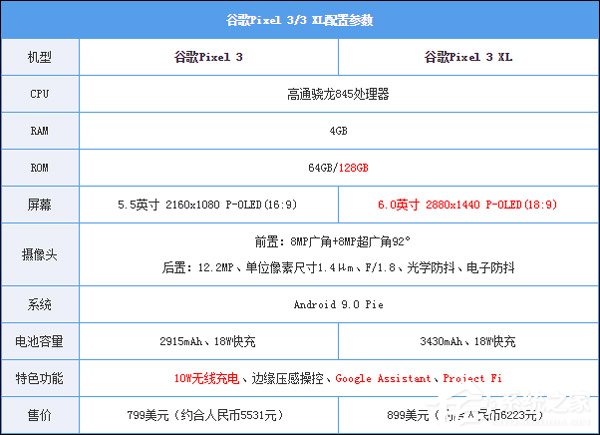Click the table title 谷歌Pixel 3/3 XL配置参数
This screenshot has width=600, height=435.
tap(300, 20)
